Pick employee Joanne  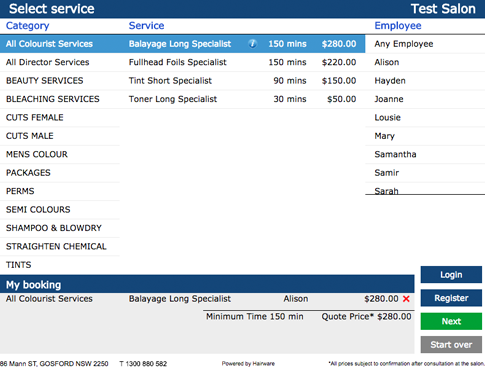click(425, 99)
